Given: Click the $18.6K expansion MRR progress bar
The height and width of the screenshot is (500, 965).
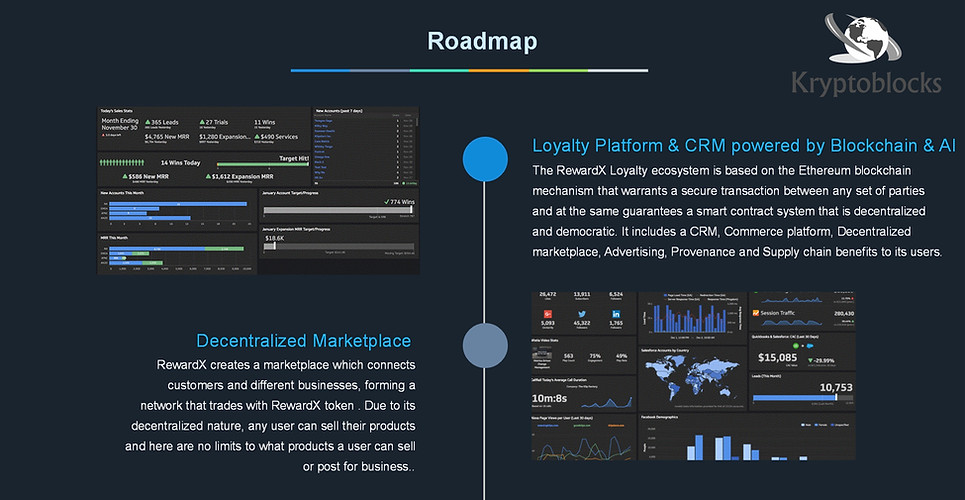Looking at the screenshot, I should 338,246.
